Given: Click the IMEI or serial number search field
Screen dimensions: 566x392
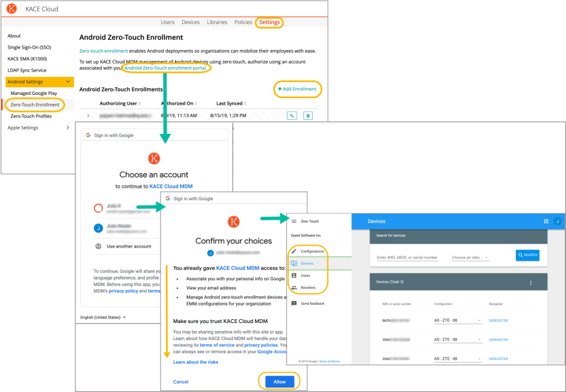Looking at the screenshot, I should point(407,257).
